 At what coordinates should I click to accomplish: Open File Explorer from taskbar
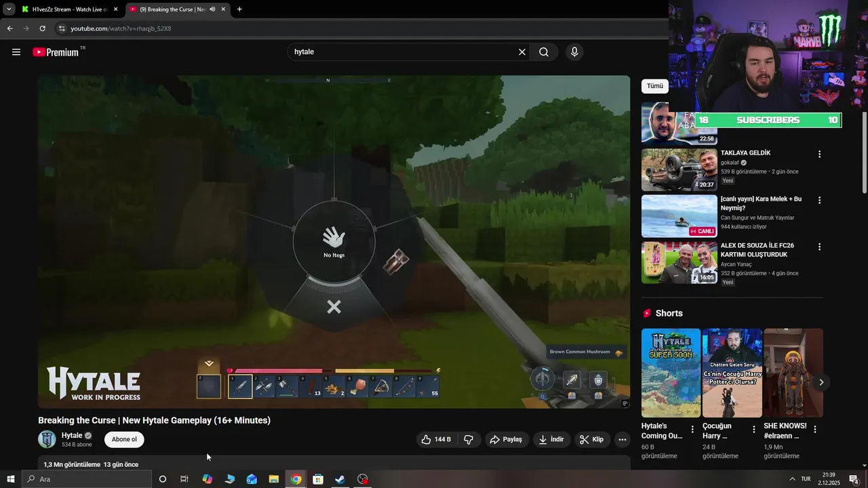coord(274,479)
